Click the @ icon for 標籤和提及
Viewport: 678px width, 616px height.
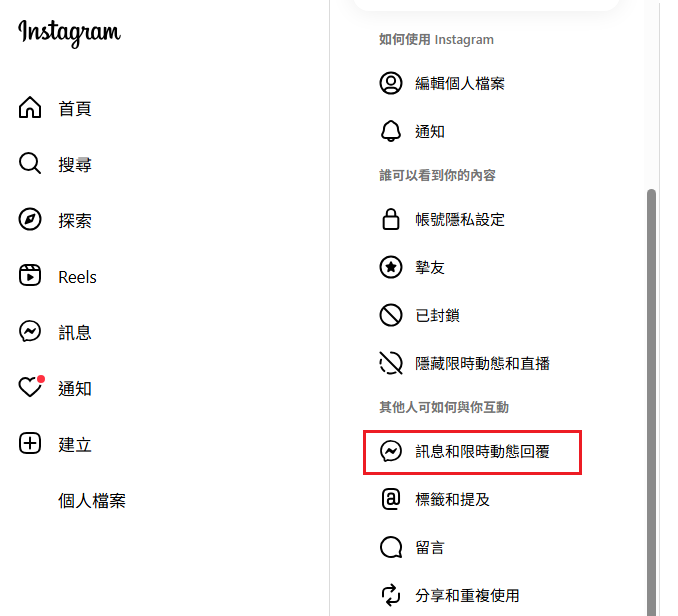[x=391, y=499]
